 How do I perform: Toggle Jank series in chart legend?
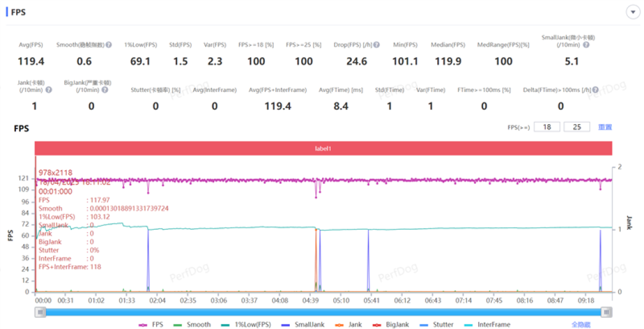(x=348, y=324)
